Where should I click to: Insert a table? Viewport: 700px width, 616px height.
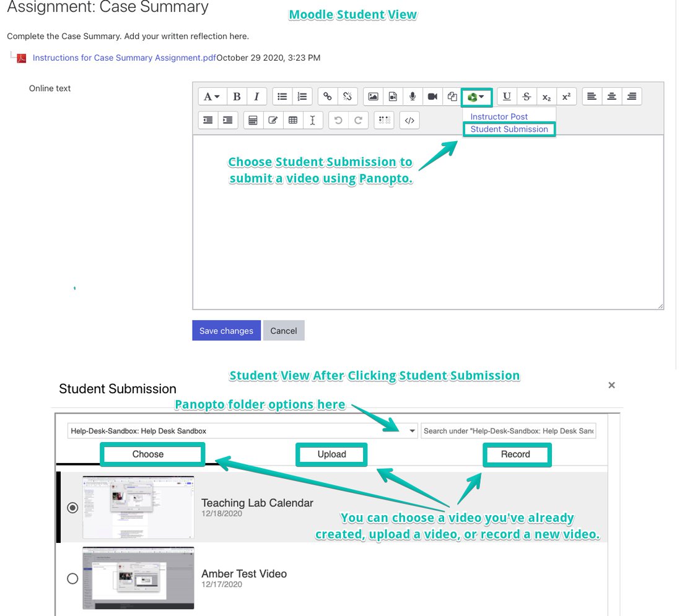point(293,120)
